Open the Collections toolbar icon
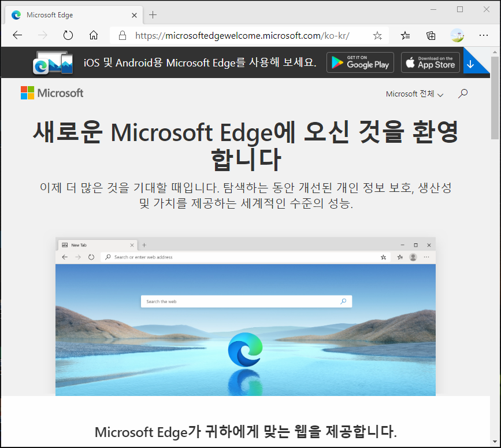Viewport: 501px width, 448px height. coord(431,35)
